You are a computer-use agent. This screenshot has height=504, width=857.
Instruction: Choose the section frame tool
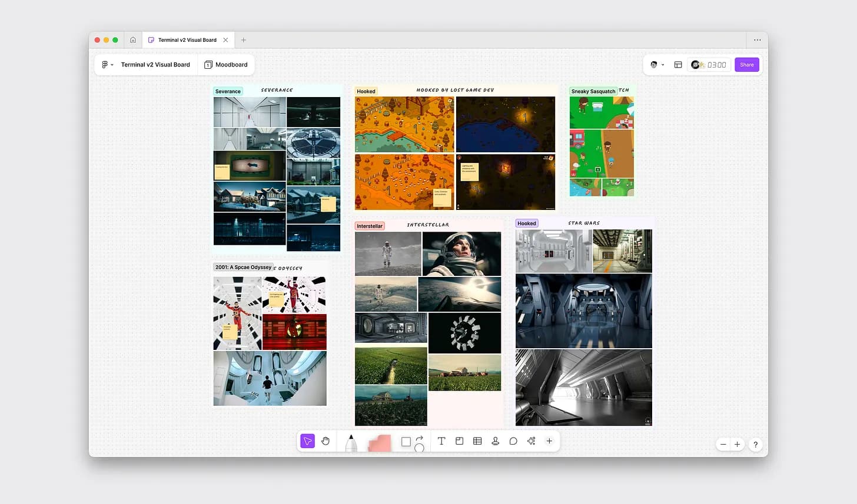tap(460, 441)
